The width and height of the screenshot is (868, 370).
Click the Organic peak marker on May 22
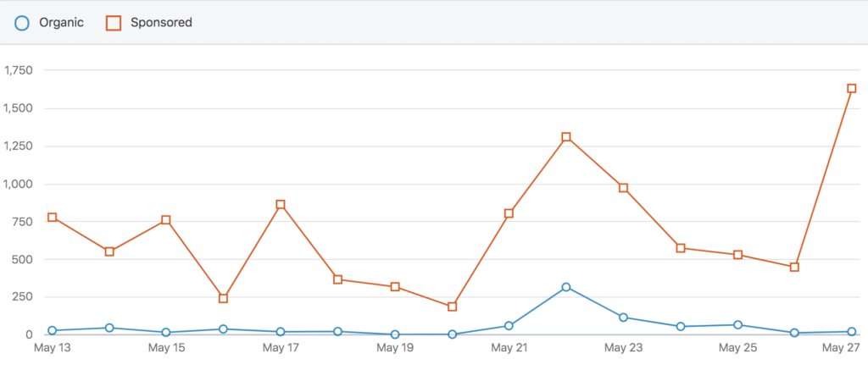click(x=566, y=287)
